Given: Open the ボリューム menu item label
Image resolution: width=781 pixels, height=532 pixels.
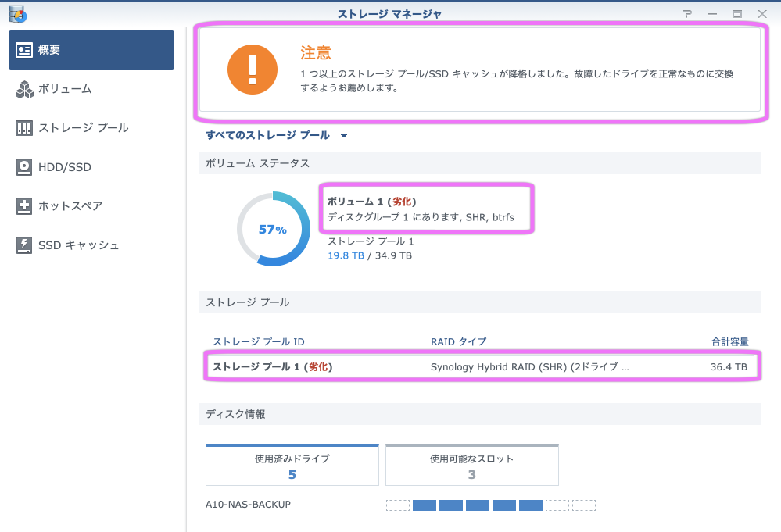Looking at the screenshot, I should 65,89.
